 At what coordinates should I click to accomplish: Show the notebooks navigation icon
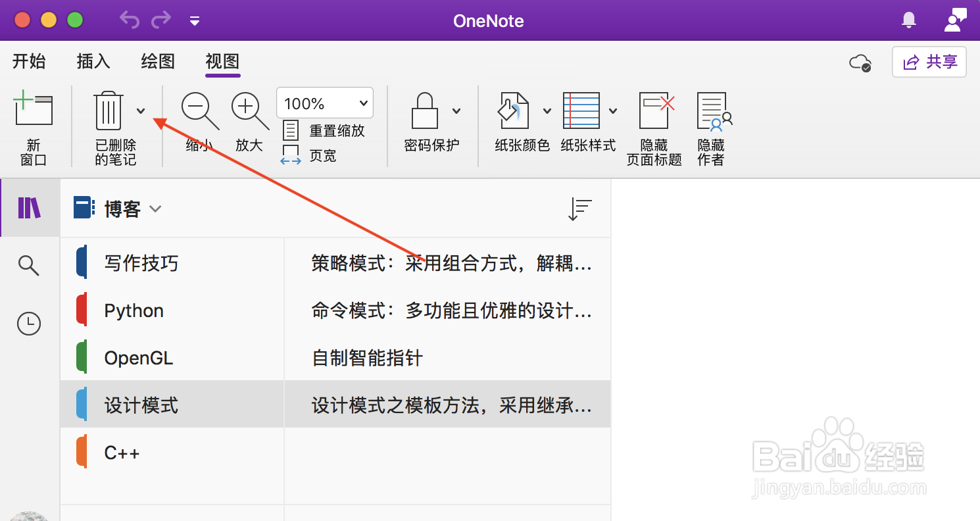[30, 208]
